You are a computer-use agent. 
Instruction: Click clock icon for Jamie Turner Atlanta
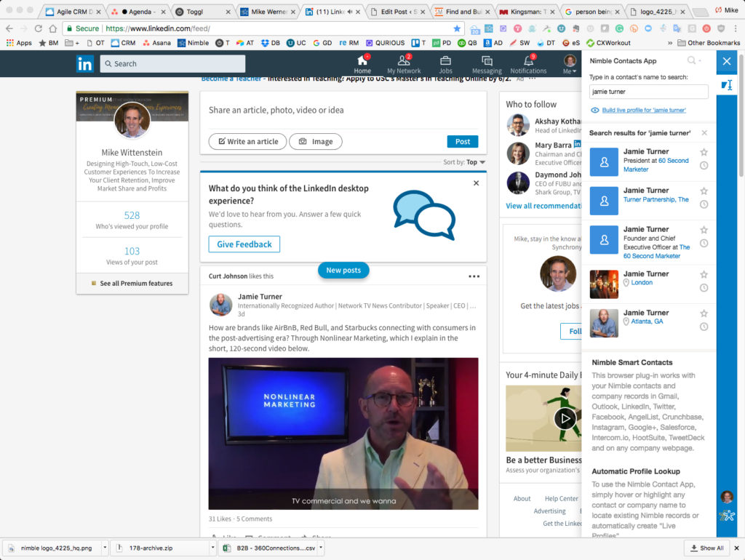(x=704, y=327)
